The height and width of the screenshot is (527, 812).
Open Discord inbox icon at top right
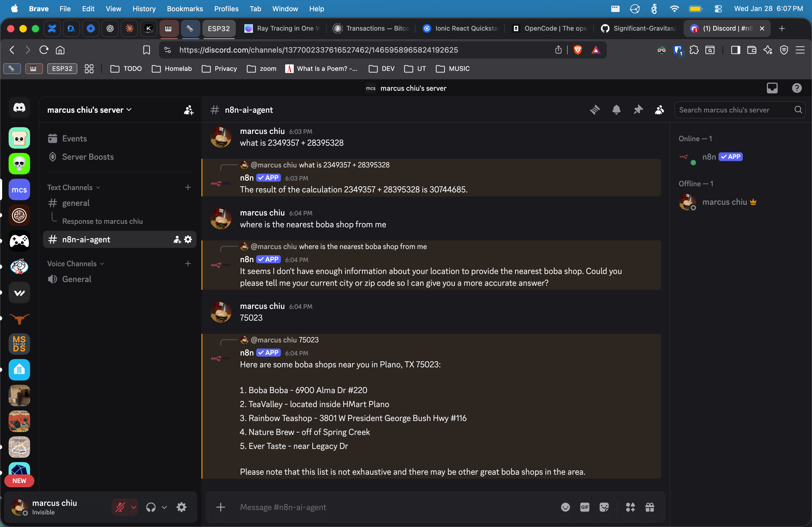tap(772, 88)
